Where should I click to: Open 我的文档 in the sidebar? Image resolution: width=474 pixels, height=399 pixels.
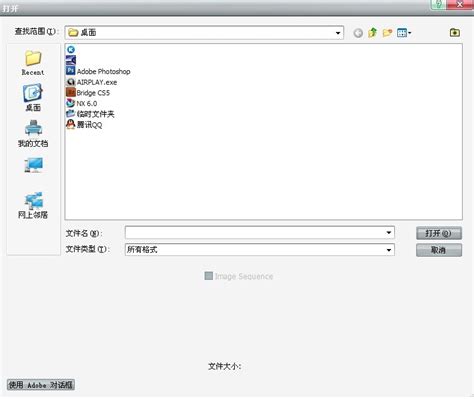pyautogui.click(x=33, y=134)
